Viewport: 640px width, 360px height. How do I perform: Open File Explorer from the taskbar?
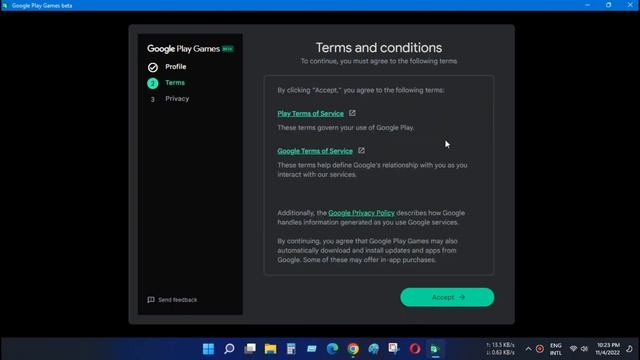tap(270, 349)
